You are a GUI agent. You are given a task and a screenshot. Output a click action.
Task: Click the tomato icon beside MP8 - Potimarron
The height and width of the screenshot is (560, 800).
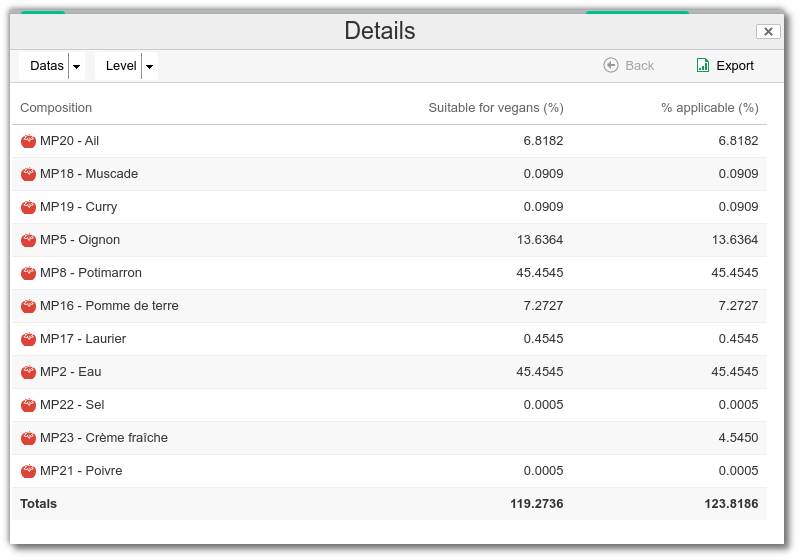pyautogui.click(x=28, y=273)
